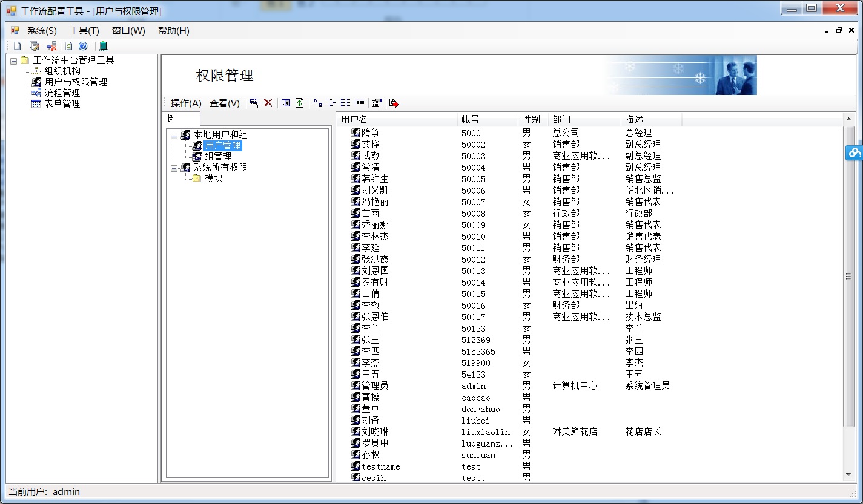Open the 工具(T) menu

84,31
